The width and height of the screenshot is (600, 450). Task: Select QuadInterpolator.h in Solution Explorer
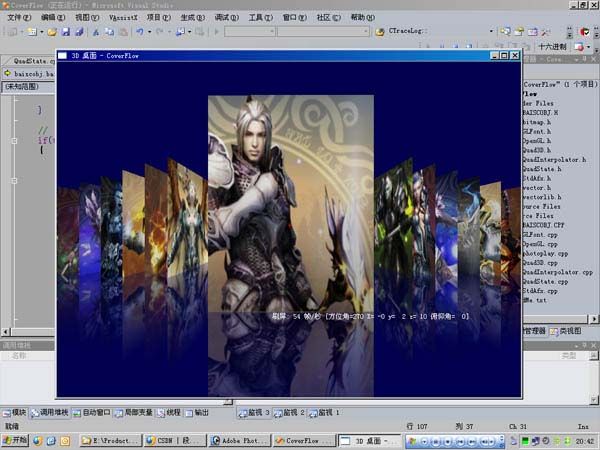(x=554, y=160)
